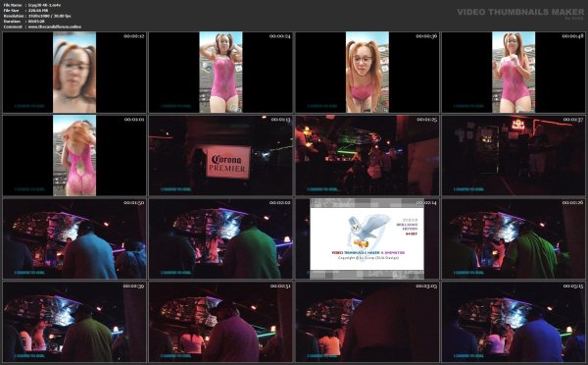Select the last thumbnail stamped 00:03:15
Viewport: 588px width, 365px height.
point(514,322)
